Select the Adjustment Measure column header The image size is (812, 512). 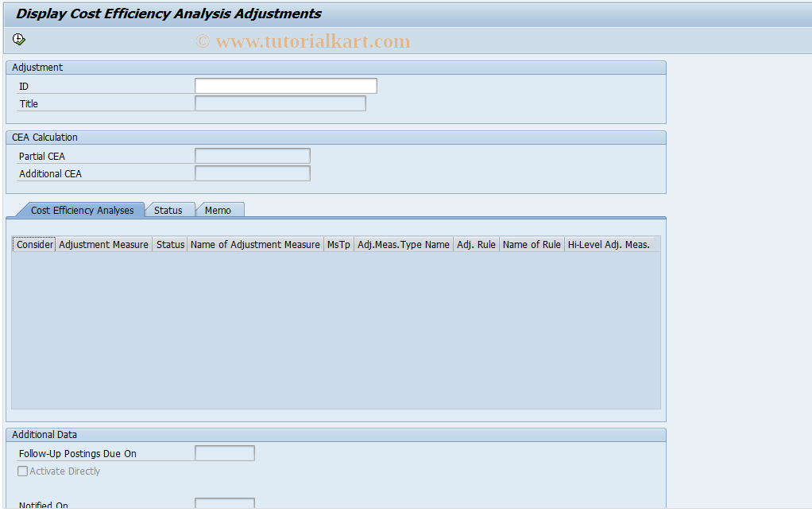coord(103,245)
